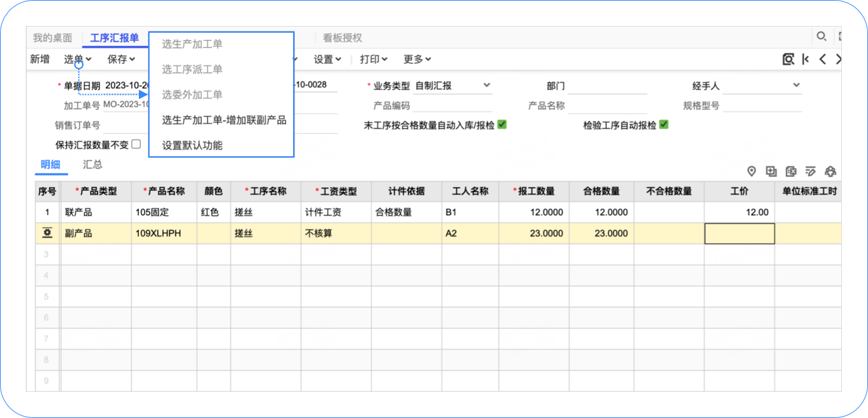Click the add-row copy icon above table
This screenshot has width=868, height=418.
(x=771, y=172)
